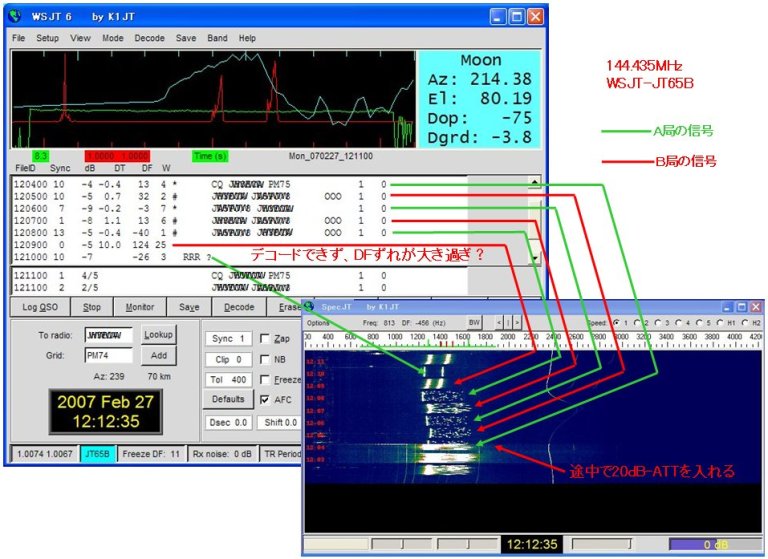
Task: Click the 0 dB level bar in SpecJT
Action: 714,544
